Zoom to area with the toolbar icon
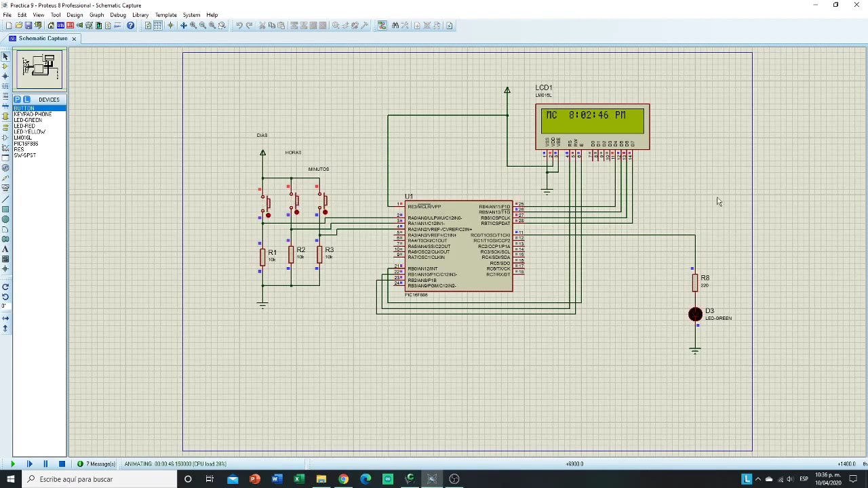Screen dimensions: 868x488 222,26
